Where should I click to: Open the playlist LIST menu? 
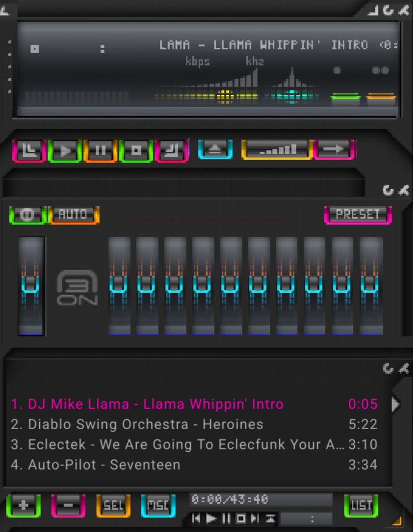tap(361, 505)
